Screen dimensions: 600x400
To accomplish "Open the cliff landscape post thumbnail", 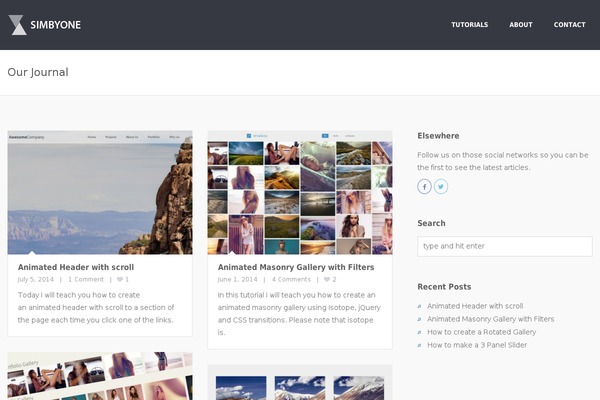I will (x=100, y=193).
